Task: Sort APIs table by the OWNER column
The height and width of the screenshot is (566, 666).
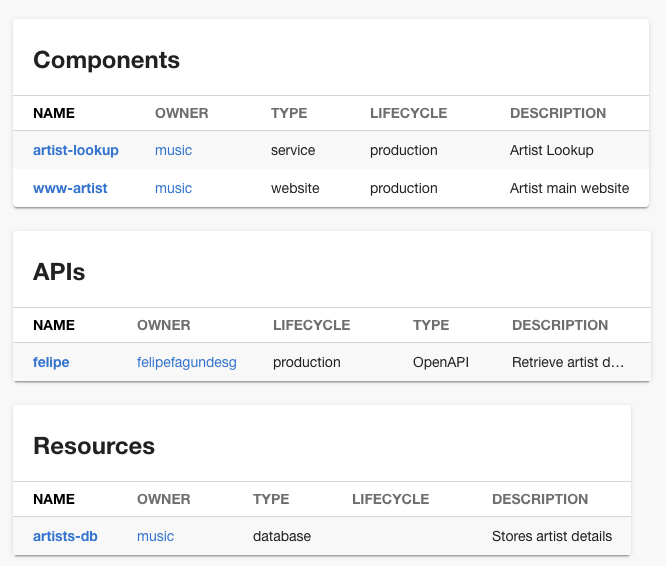Action: 163,325
